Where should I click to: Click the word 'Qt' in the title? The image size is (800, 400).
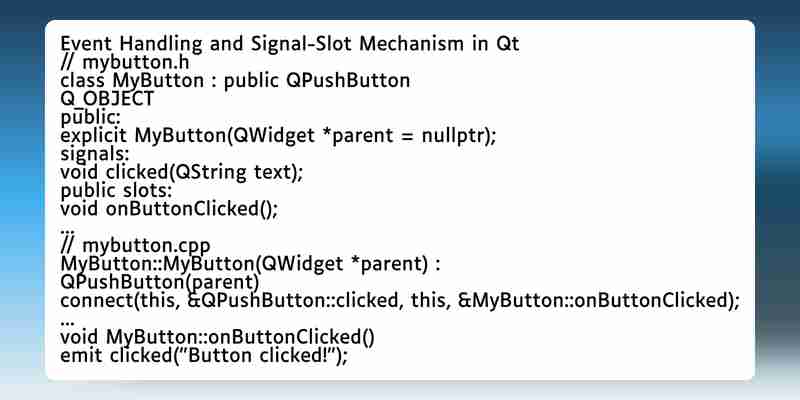508,44
